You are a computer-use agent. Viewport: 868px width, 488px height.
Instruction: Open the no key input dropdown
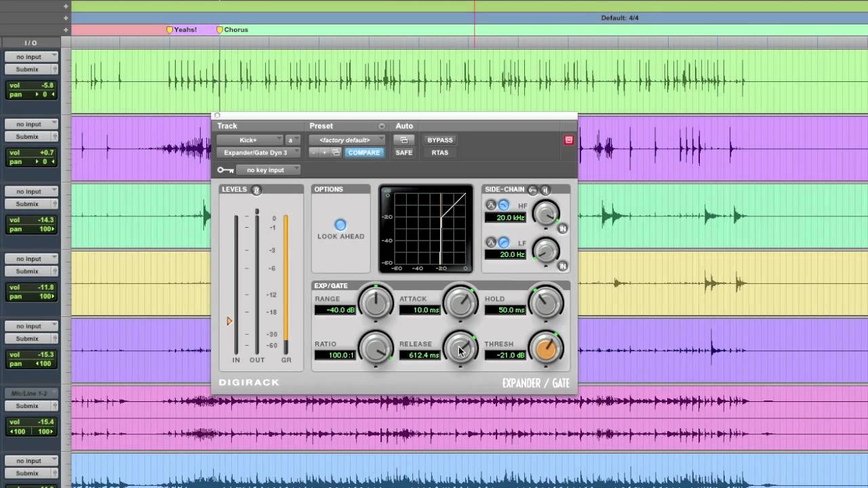269,170
